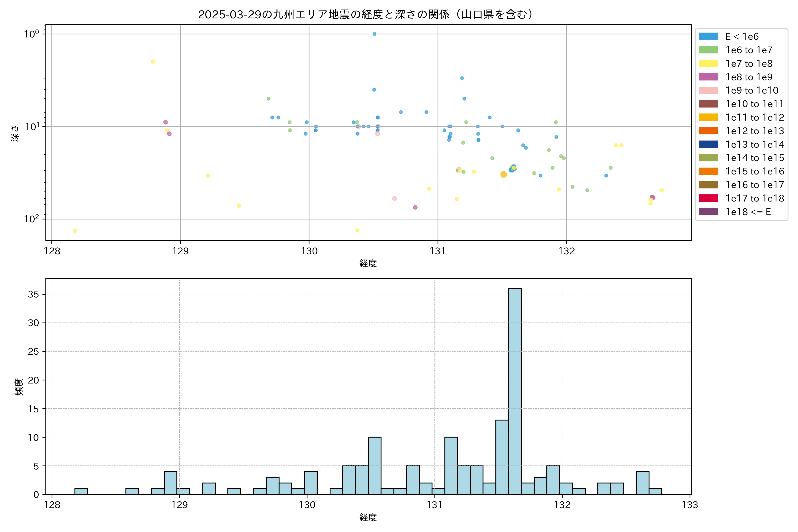Click the red 1e17 to 1e18 legend swatch

tap(708, 198)
